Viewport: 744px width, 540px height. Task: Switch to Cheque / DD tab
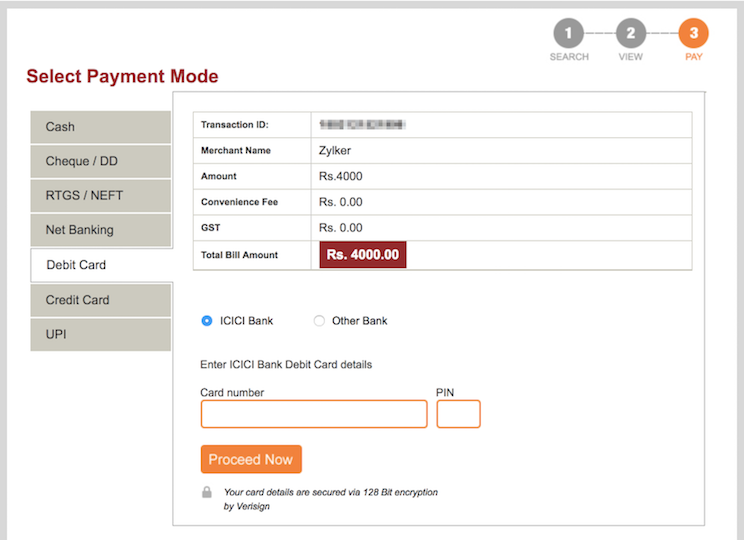click(x=101, y=161)
